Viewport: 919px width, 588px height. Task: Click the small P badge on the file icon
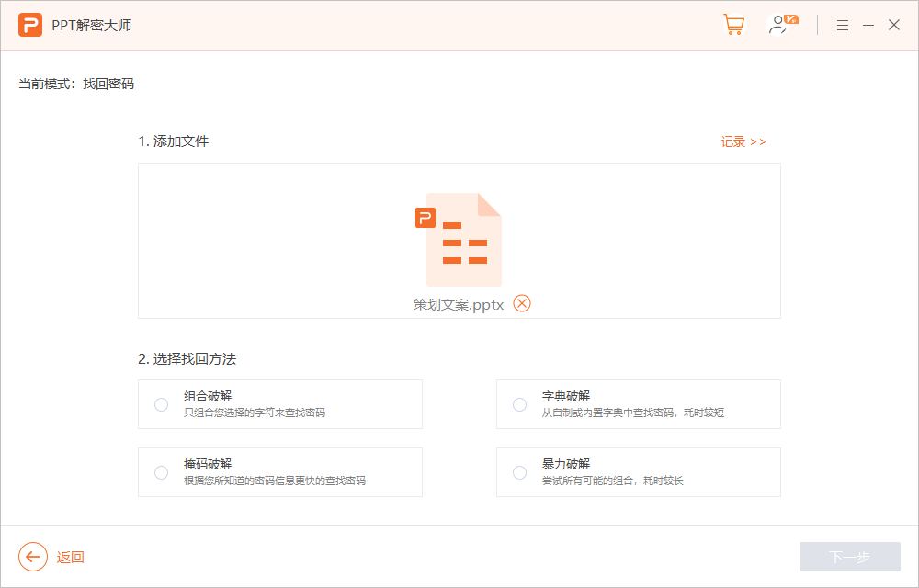425,218
